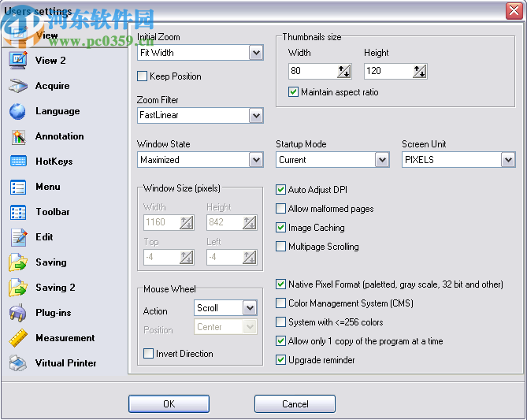The height and width of the screenshot is (420, 527).
Task: Click the Saving folder icon
Action: (18, 262)
